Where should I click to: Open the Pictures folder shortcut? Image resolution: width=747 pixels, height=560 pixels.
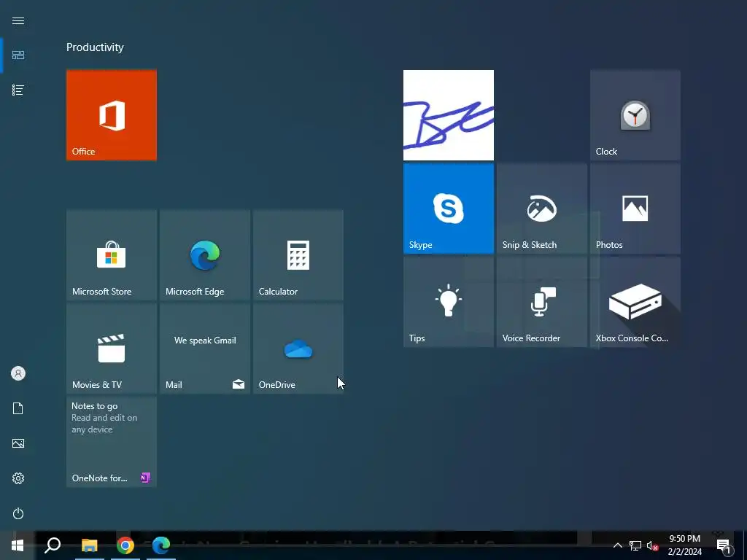(x=18, y=443)
